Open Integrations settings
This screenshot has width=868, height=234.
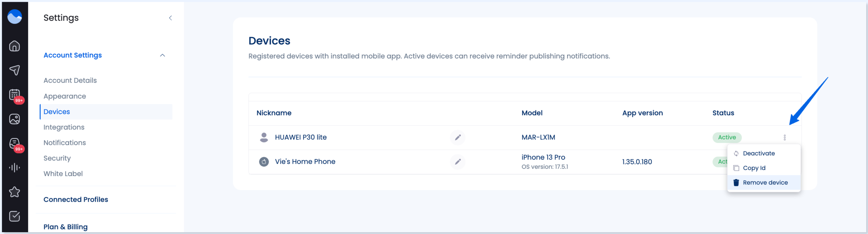(64, 127)
